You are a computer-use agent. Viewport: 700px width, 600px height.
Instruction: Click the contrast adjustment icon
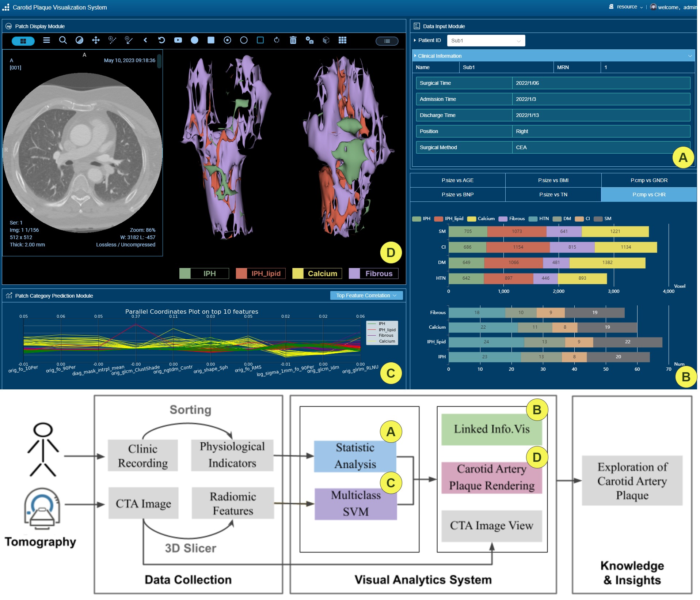(x=79, y=40)
